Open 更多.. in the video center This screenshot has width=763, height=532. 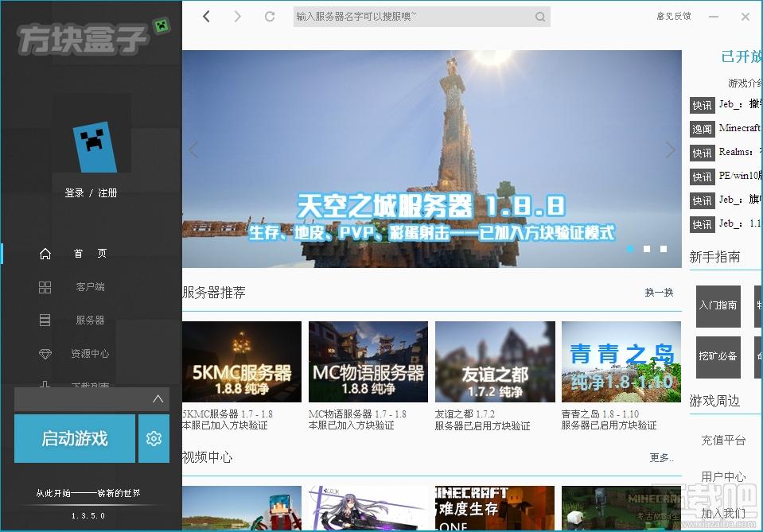(x=661, y=457)
